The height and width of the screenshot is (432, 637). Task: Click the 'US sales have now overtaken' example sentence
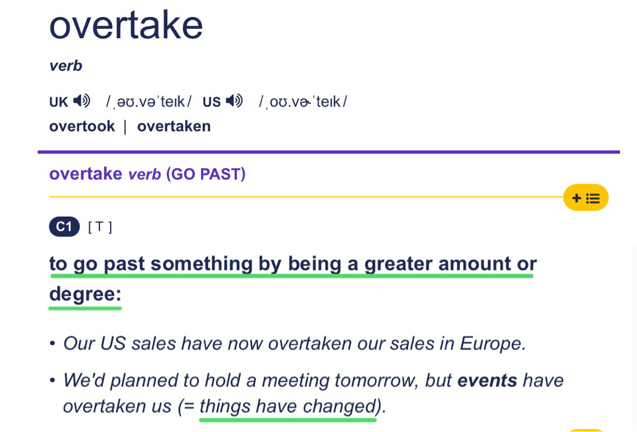pyautogui.click(x=295, y=343)
